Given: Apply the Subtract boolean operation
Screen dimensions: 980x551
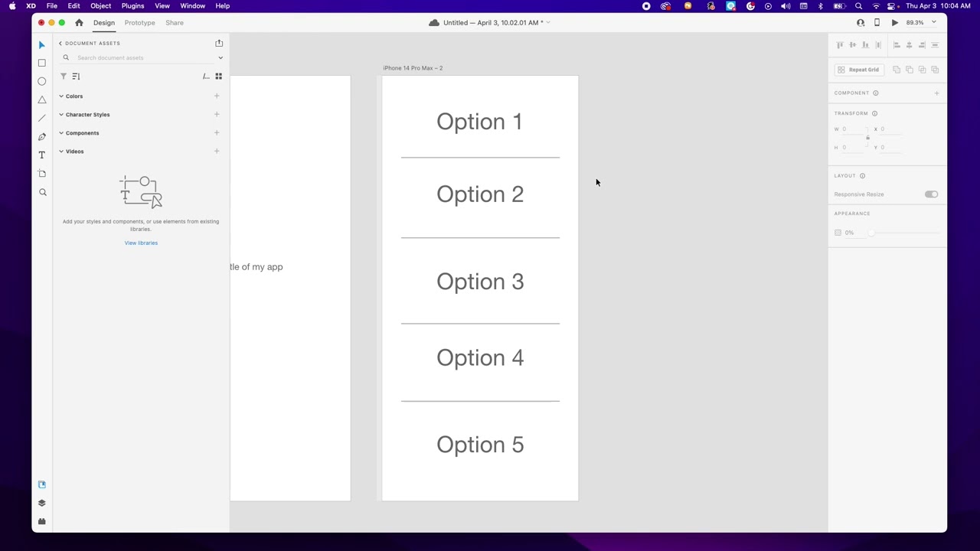Looking at the screenshot, I should 910,70.
